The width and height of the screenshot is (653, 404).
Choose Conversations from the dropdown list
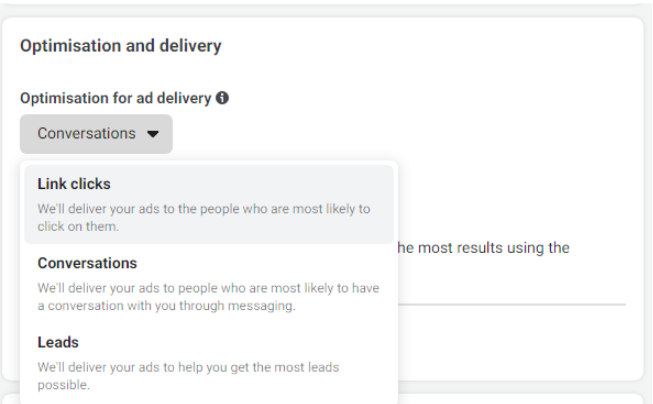point(209,284)
